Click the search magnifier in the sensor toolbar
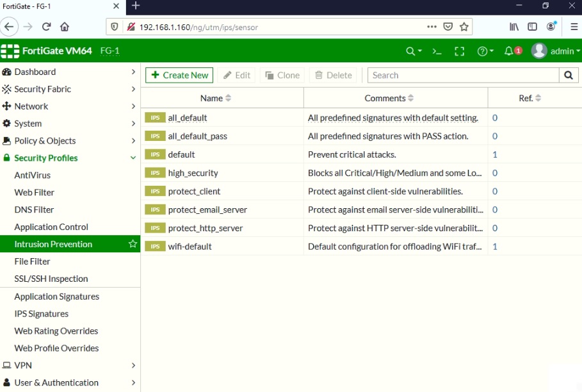The height and width of the screenshot is (392, 582). pos(567,75)
